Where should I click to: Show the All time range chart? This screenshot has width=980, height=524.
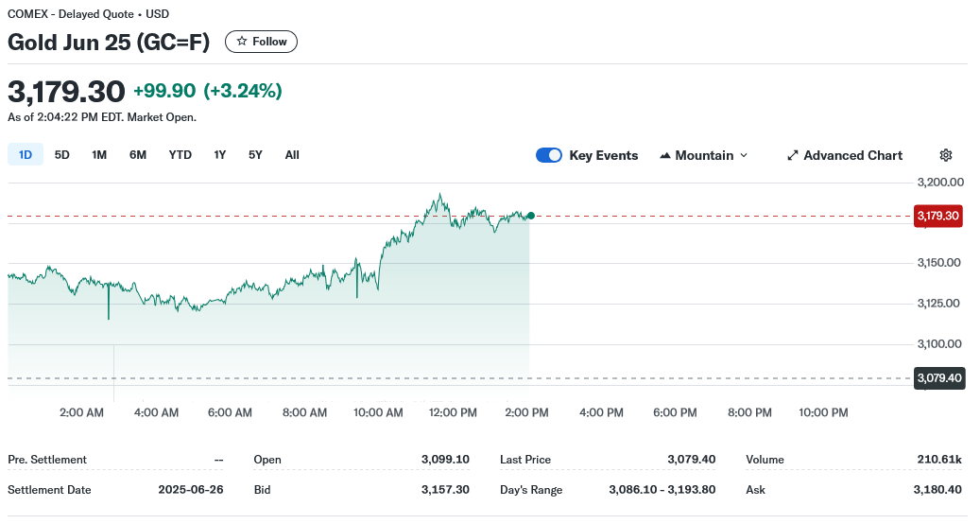pos(292,154)
